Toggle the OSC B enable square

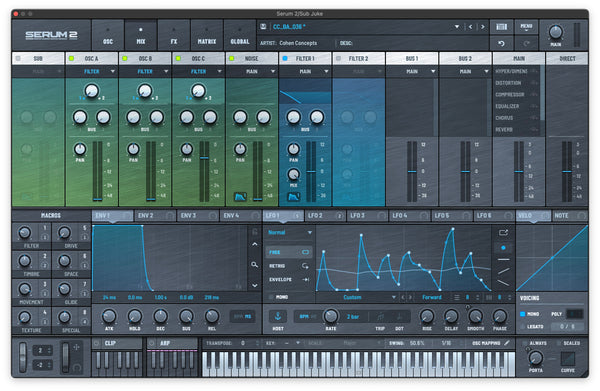click(124, 59)
